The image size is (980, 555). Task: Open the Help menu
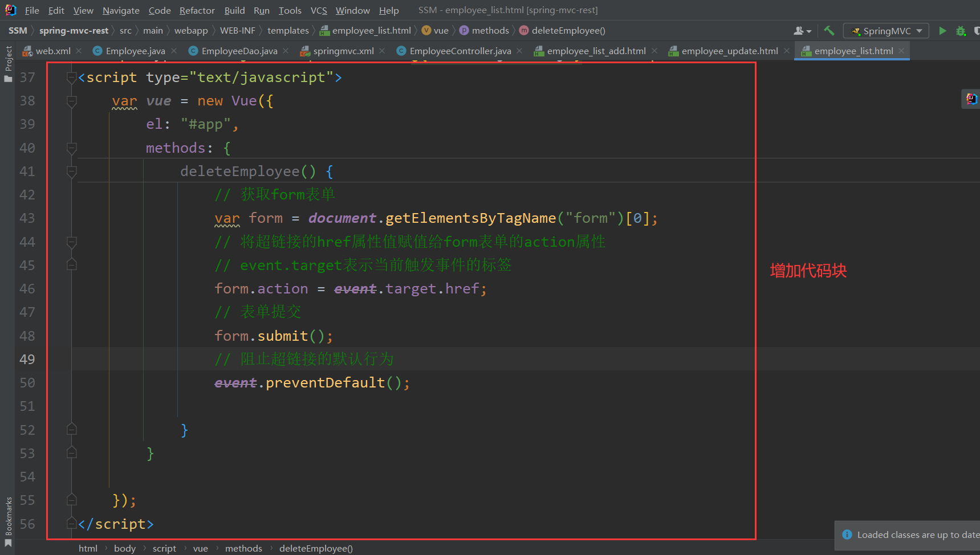389,10
